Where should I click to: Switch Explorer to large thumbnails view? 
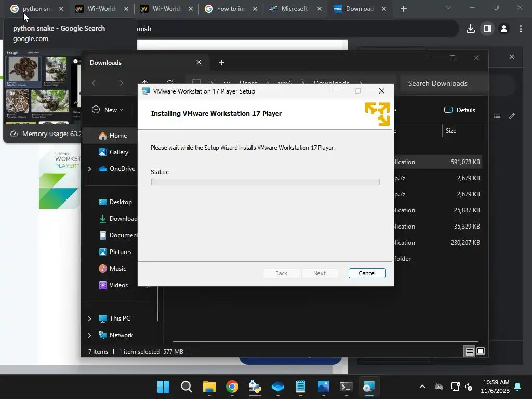(481, 352)
